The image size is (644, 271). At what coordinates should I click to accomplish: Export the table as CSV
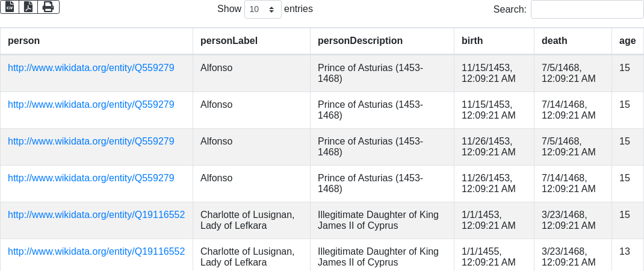pyautogui.click(x=10, y=7)
